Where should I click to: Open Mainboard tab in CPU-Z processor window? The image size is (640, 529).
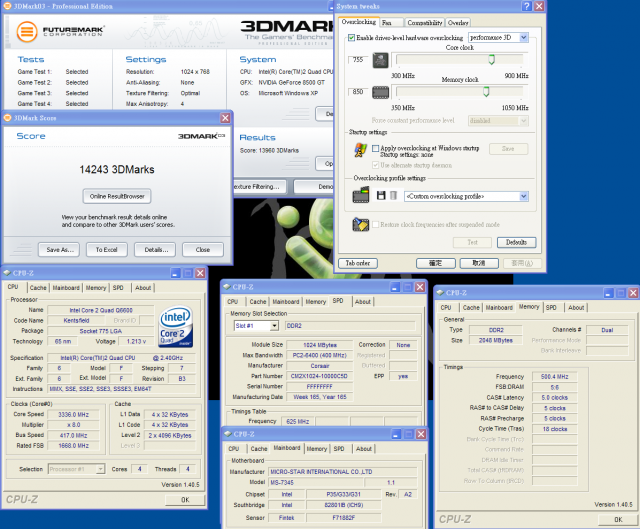pyautogui.click(x=66, y=288)
